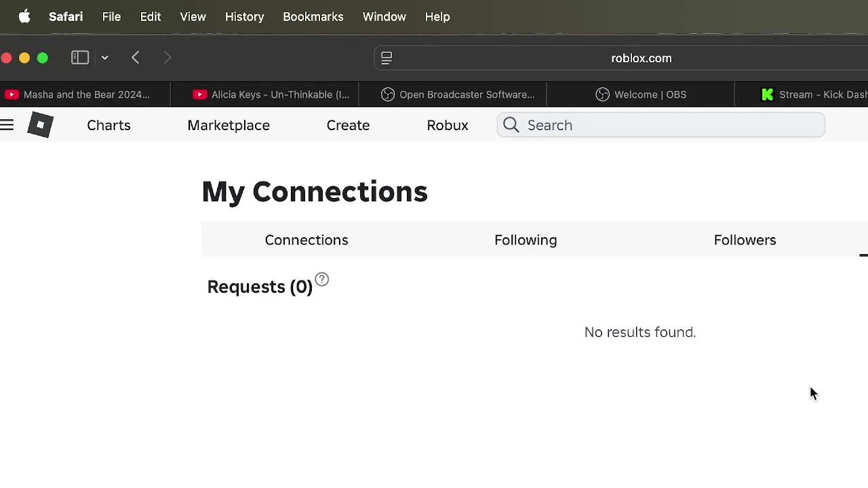Go back to the previous page
The height and width of the screenshot is (488, 868).
(x=136, y=58)
